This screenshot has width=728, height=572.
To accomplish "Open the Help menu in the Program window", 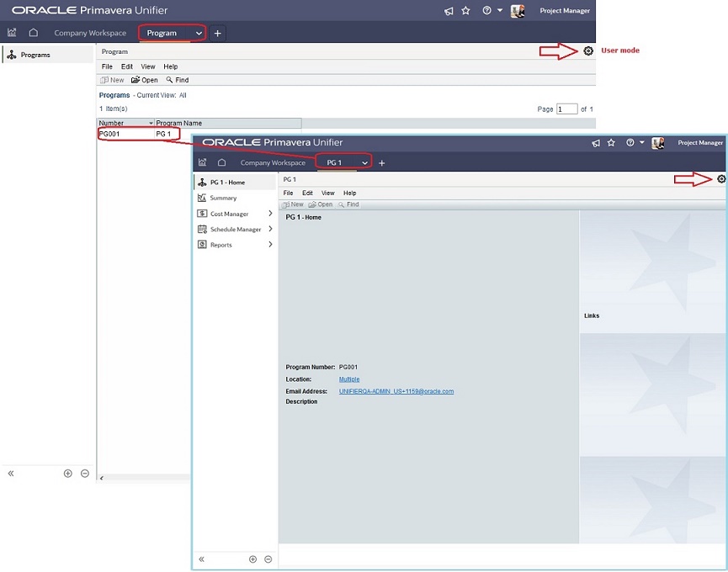I will click(x=170, y=66).
